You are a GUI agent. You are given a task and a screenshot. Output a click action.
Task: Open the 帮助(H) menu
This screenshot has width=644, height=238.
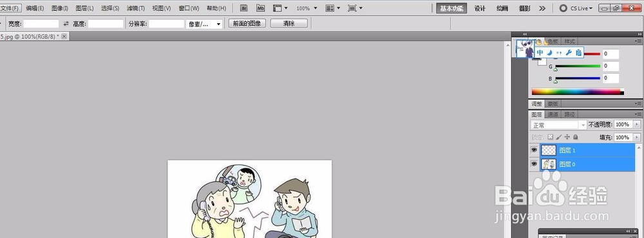tap(216, 8)
